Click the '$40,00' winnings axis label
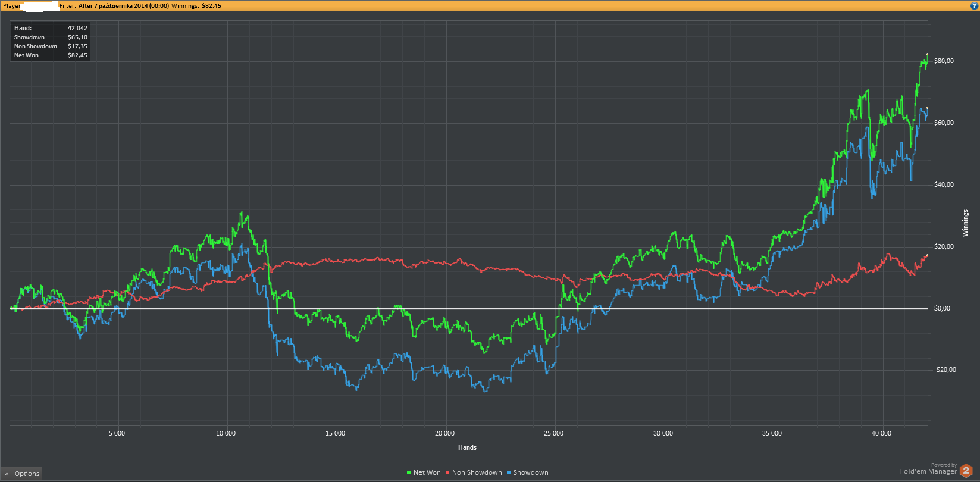This screenshot has width=980, height=482. pos(944,184)
